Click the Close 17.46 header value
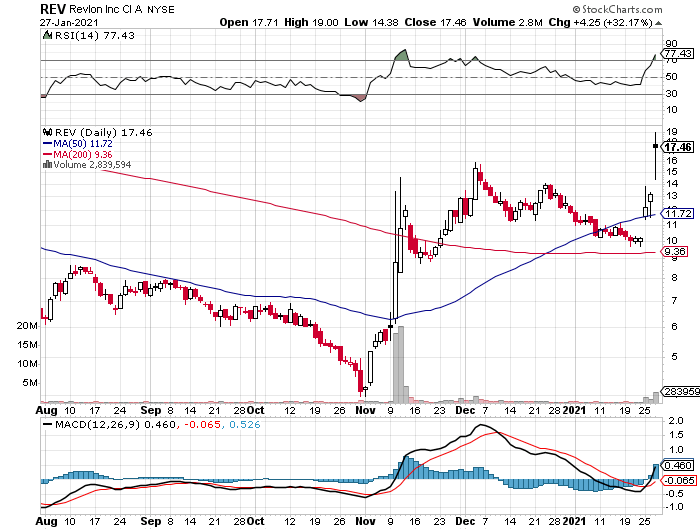The width and height of the screenshot is (700, 530). (435, 22)
